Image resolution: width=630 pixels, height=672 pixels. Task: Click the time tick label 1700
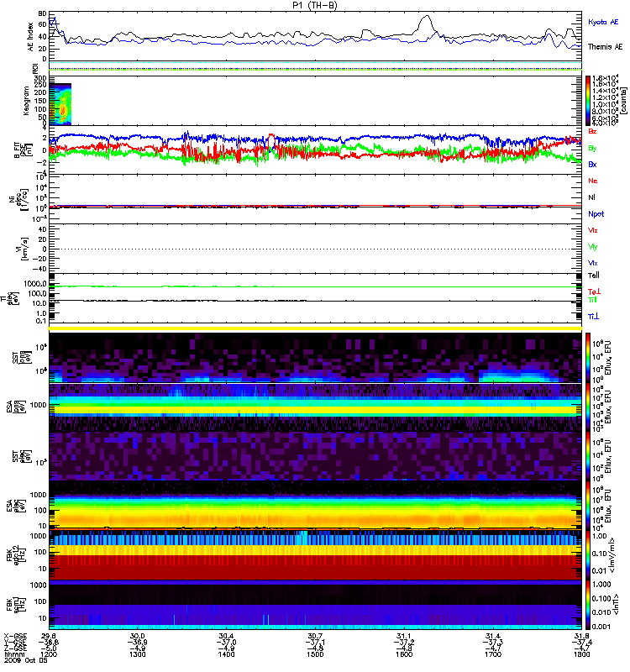pyautogui.click(x=493, y=654)
